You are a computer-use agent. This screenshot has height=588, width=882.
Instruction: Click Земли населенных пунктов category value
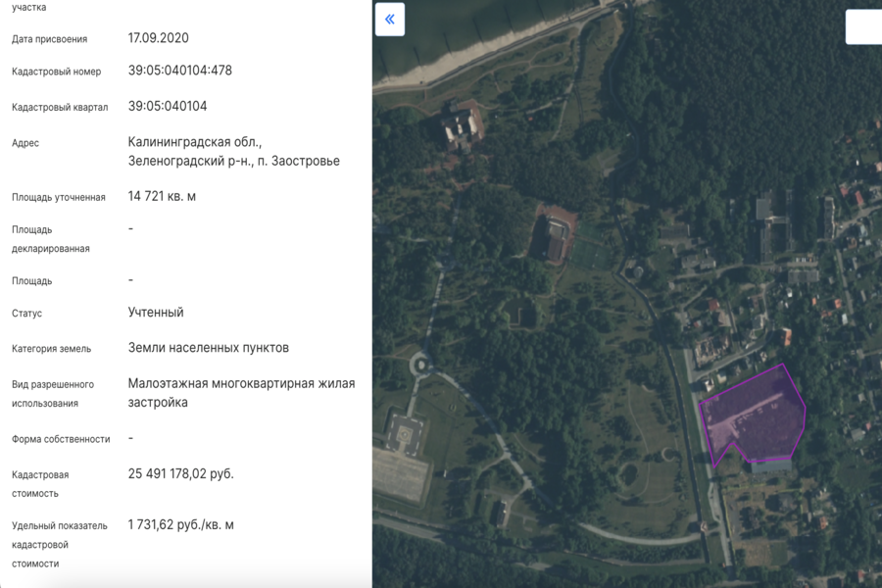click(208, 348)
